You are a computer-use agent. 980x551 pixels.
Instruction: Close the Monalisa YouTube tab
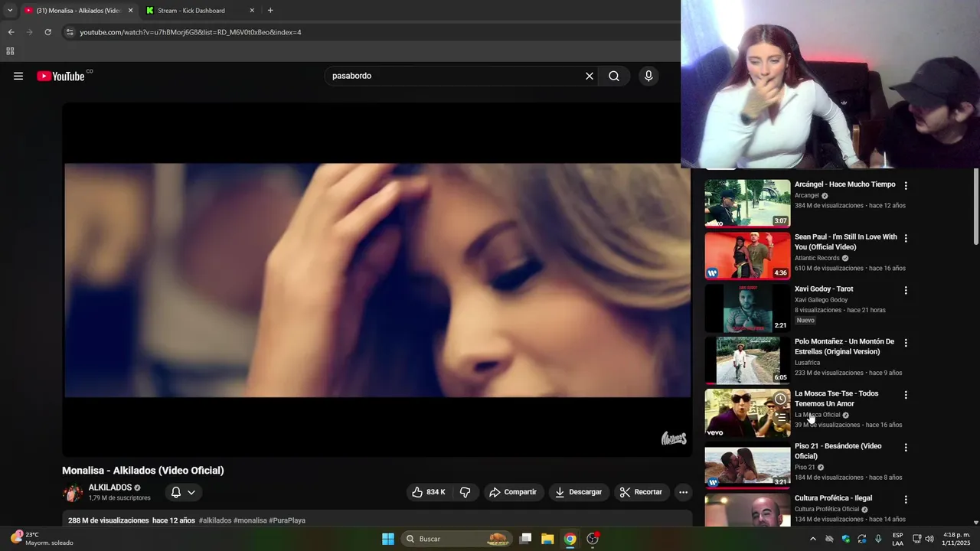click(130, 11)
